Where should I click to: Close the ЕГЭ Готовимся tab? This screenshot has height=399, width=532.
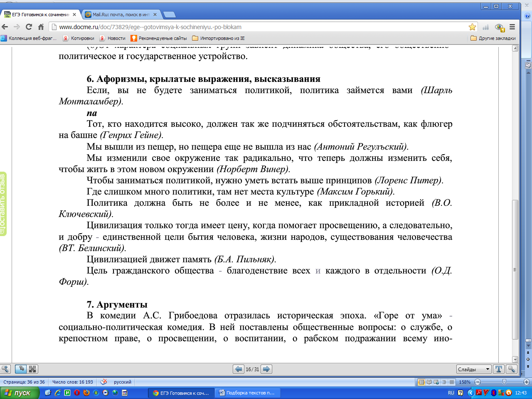pyautogui.click(x=74, y=15)
